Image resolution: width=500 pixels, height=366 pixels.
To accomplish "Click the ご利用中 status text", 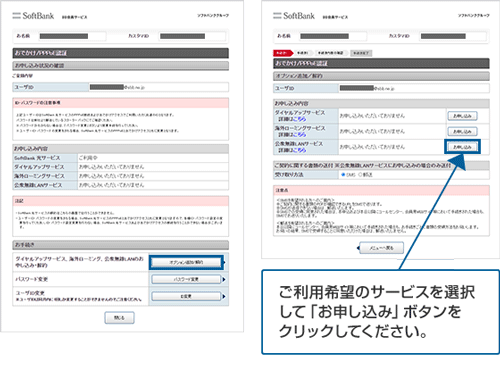I will pyautogui.click(x=88, y=158).
